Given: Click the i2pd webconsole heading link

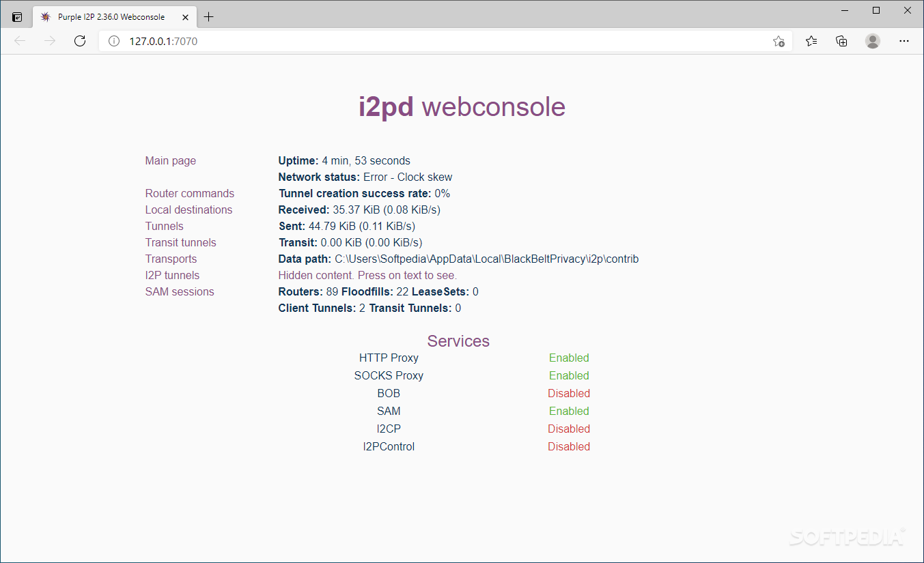Looking at the screenshot, I should pyautogui.click(x=462, y=107).
